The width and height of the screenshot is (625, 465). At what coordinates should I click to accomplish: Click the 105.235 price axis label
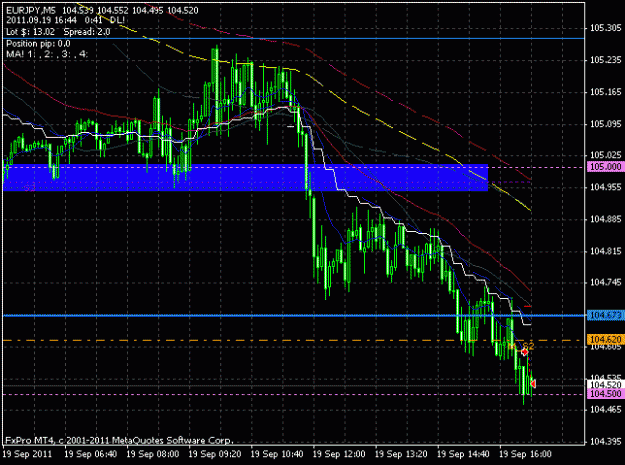(605, 60)
